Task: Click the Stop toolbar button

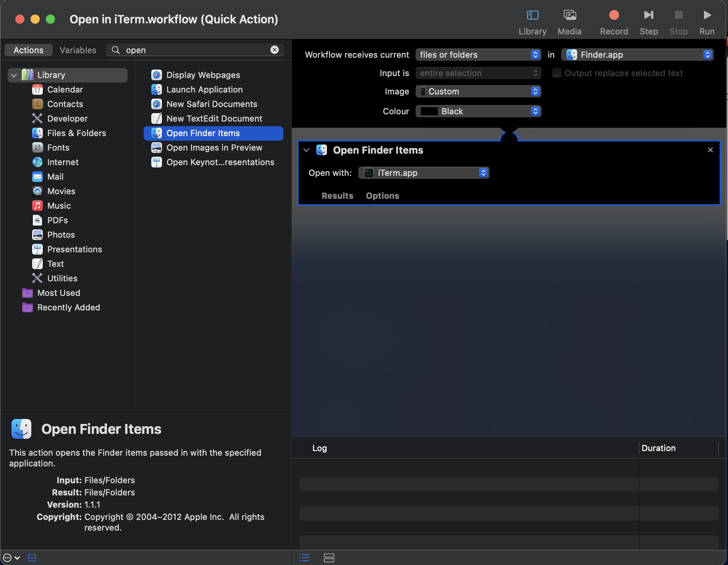Action: 678,22
